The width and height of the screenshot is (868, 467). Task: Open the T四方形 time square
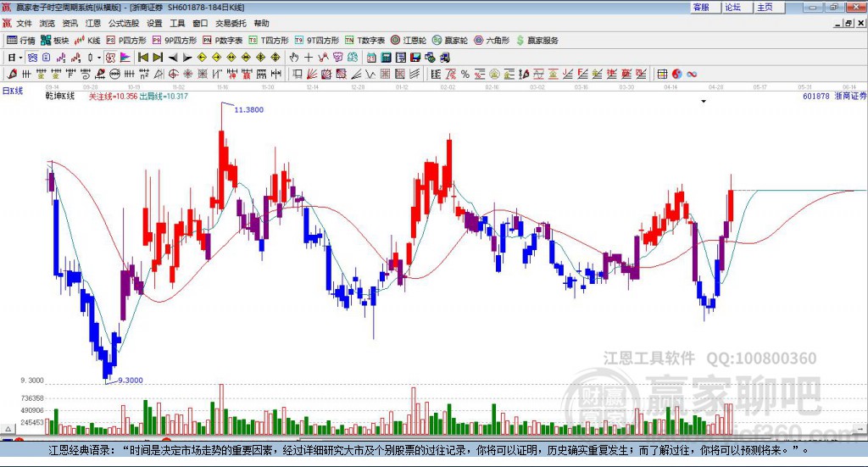[x=269, y=41]
